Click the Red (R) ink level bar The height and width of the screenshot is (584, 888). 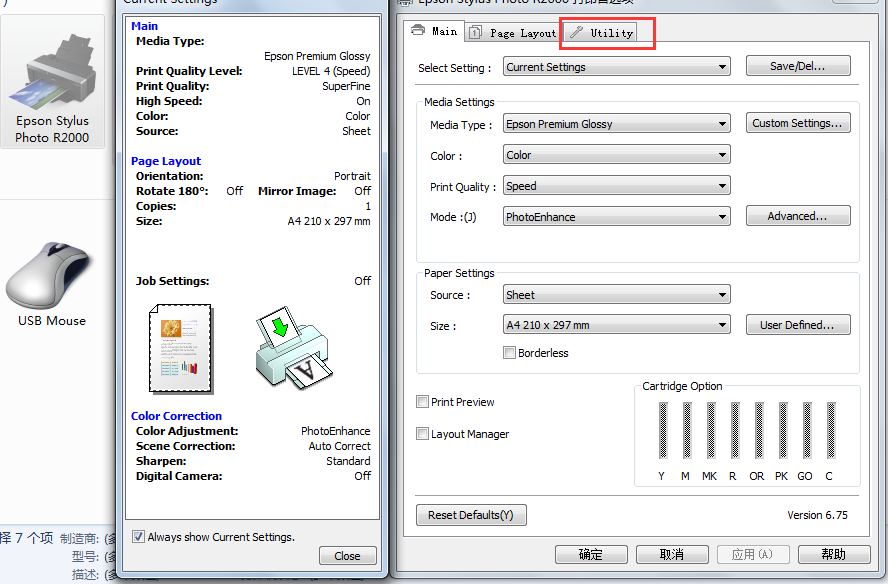735,430
